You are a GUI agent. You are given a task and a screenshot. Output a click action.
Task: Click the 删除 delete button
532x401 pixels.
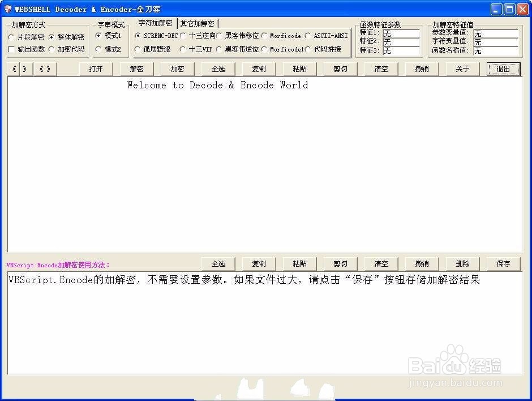tap(462, 264)
